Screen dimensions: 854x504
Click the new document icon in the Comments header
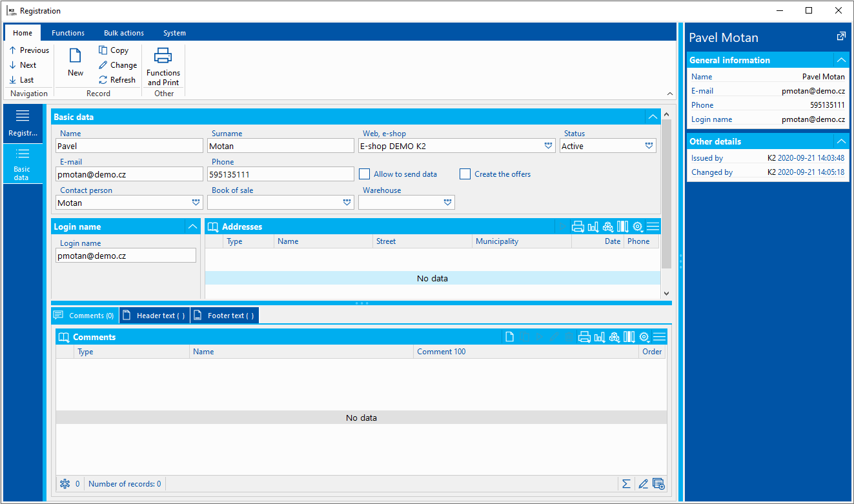pos(509,337)
